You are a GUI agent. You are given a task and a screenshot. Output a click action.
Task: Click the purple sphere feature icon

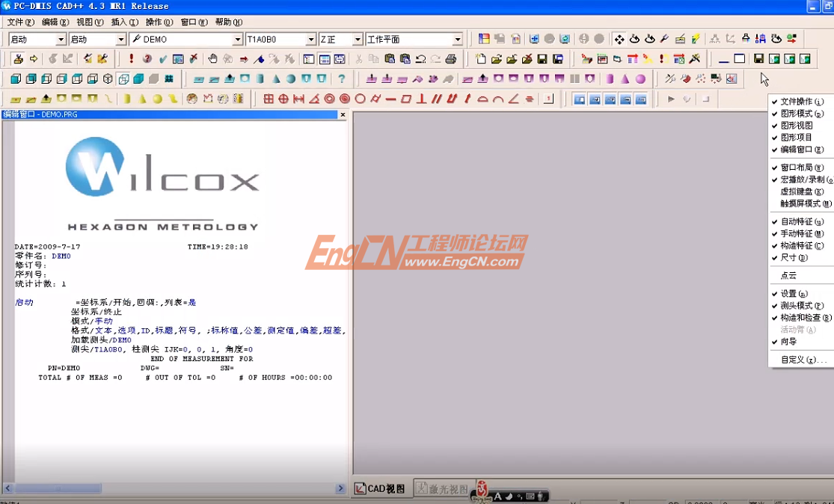(x=640, y=79)
